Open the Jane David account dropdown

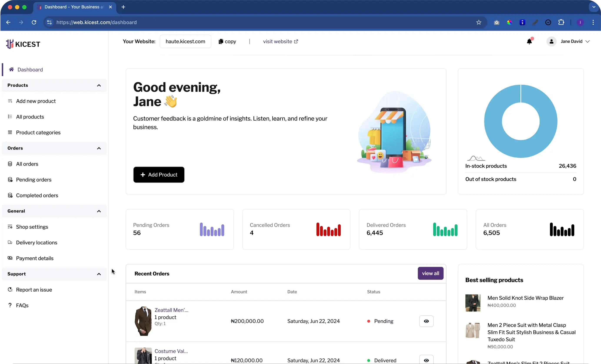(575, 41)
